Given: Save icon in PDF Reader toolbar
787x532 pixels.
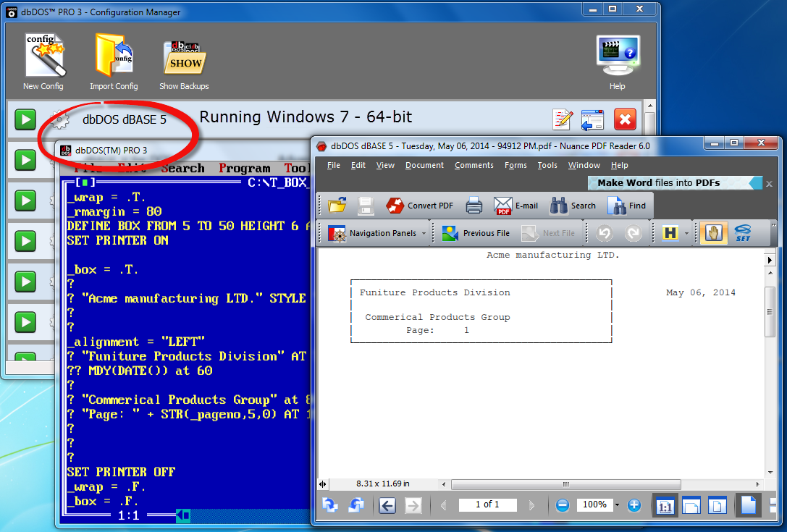Looking at the screenshot, I should pyautogui.click(x=366, y=206).
